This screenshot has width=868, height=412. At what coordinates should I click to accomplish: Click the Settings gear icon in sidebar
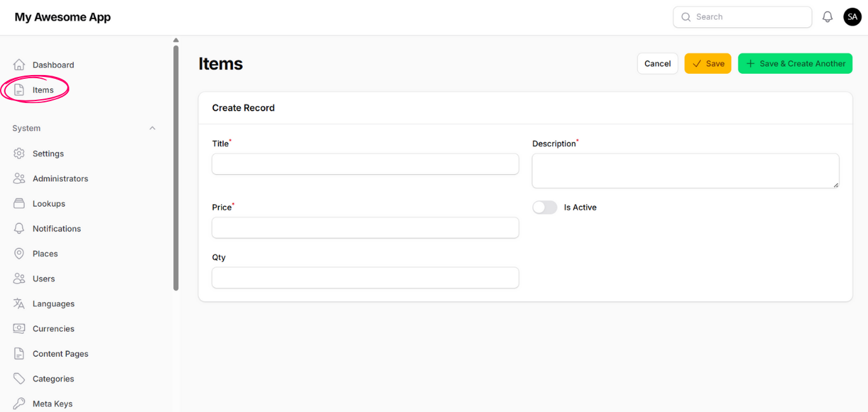tap(19, 154)
